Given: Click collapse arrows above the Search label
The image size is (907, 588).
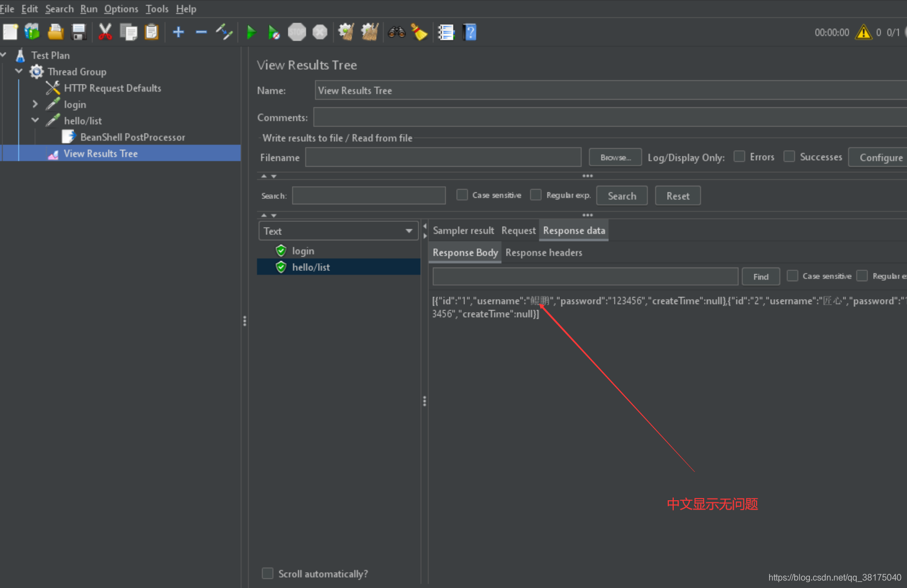Looking at the screenshot, I should pyautogui.click(x=269, y=176).
